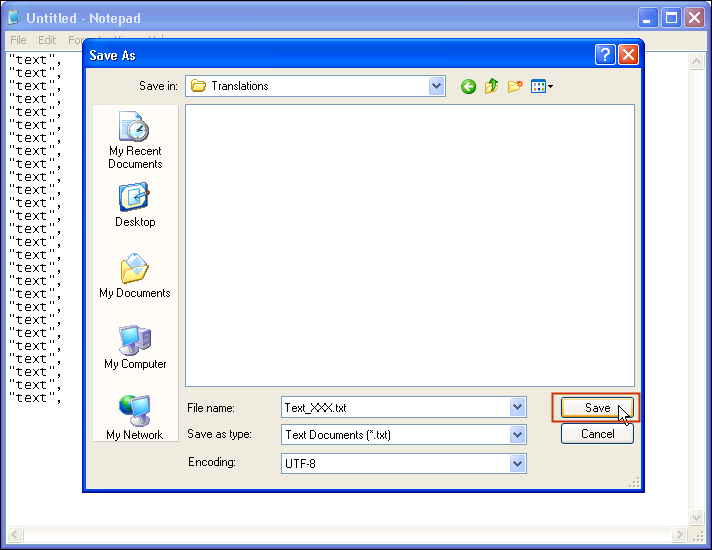Screen dimensions: 712x550
Task: Open My Recent Documents location
Action: [135, 140]
